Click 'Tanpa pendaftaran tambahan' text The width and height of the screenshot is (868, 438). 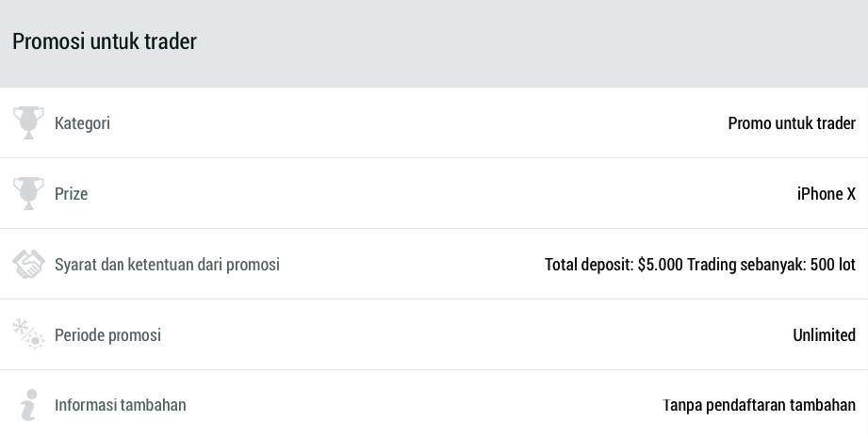759,405
